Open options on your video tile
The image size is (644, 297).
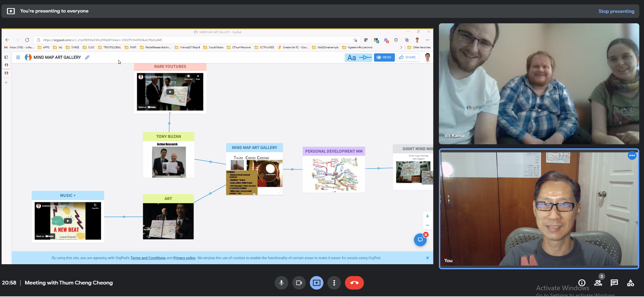(632, 155)
